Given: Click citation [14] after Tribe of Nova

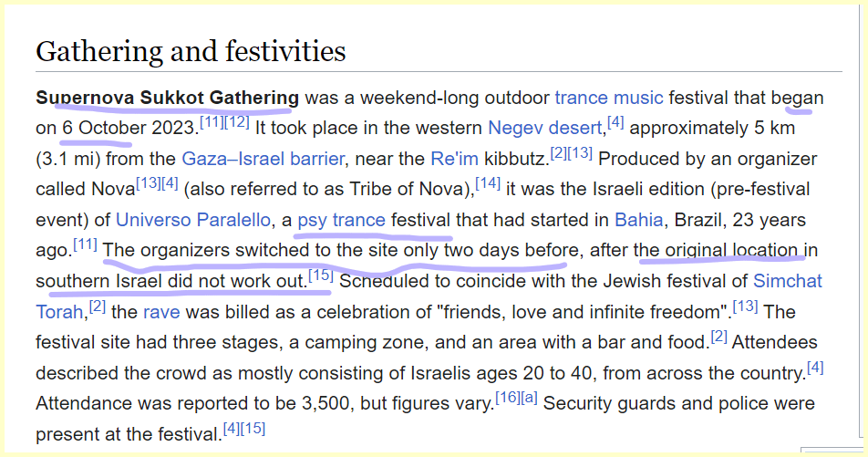Looking at the screenshot, I should click(488, 183).
